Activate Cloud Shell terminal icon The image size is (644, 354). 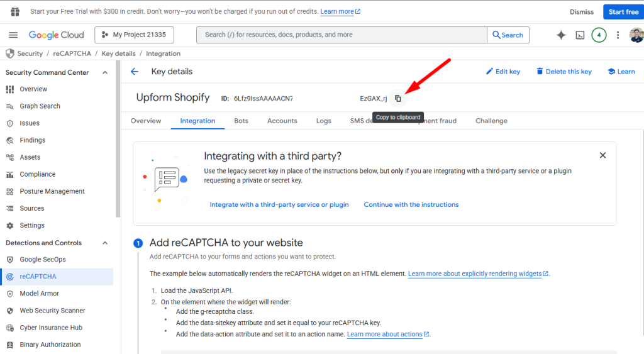point(580,35)
